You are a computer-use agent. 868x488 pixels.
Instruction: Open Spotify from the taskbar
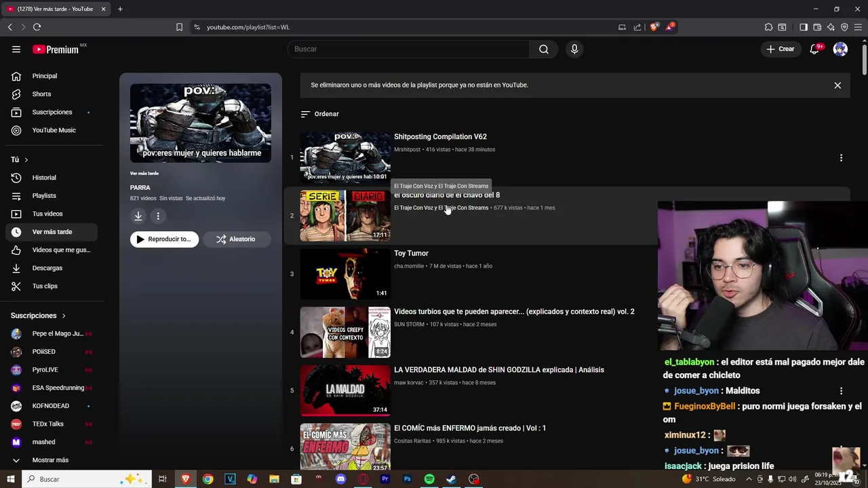coord(429,479)
